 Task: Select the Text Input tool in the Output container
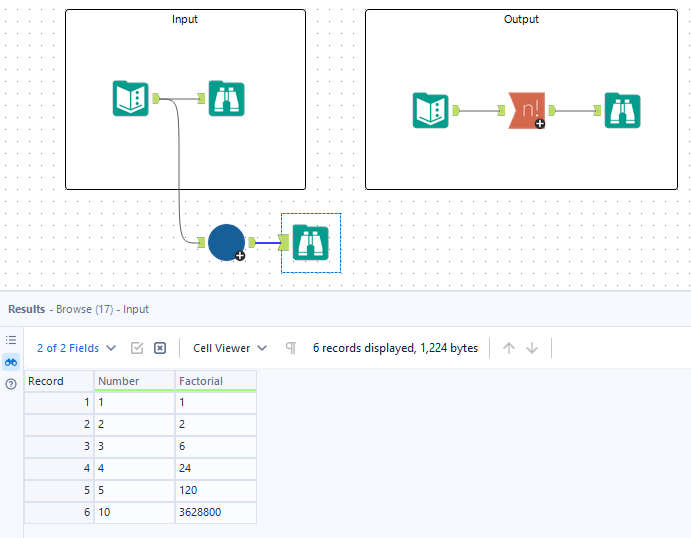(x=431, y=110)
